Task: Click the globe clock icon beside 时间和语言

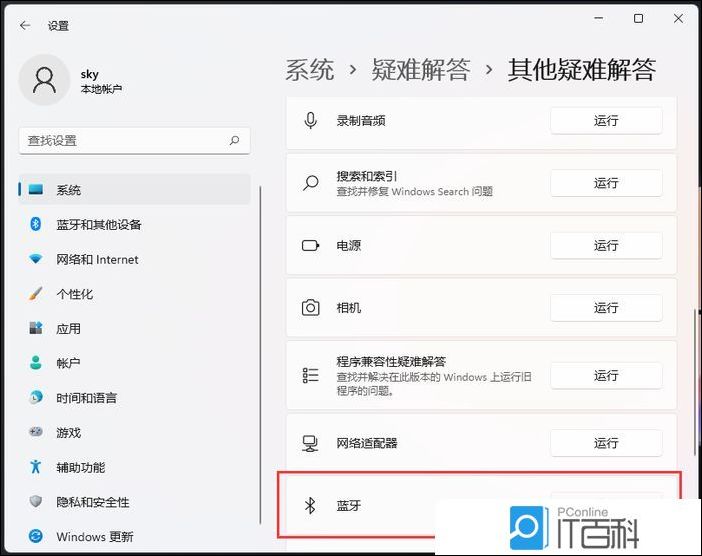Action: [35, 397]
